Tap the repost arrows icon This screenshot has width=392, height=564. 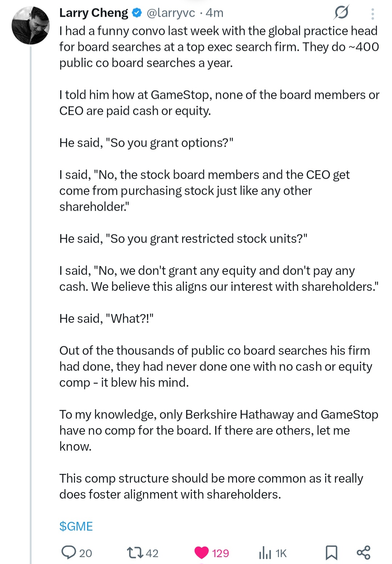(134, 553)
